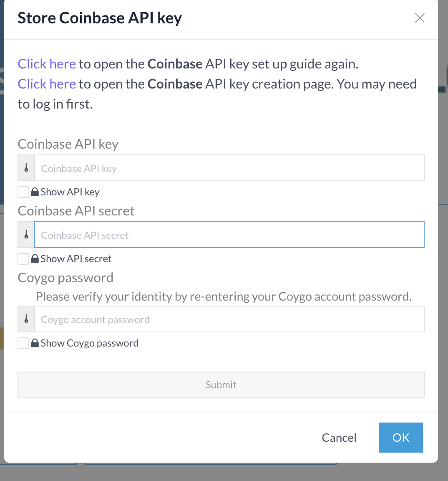The height and width of the screenshot is (481, 448).
Task: Click lock icon next to Show Coygo password
Action: 35,343
